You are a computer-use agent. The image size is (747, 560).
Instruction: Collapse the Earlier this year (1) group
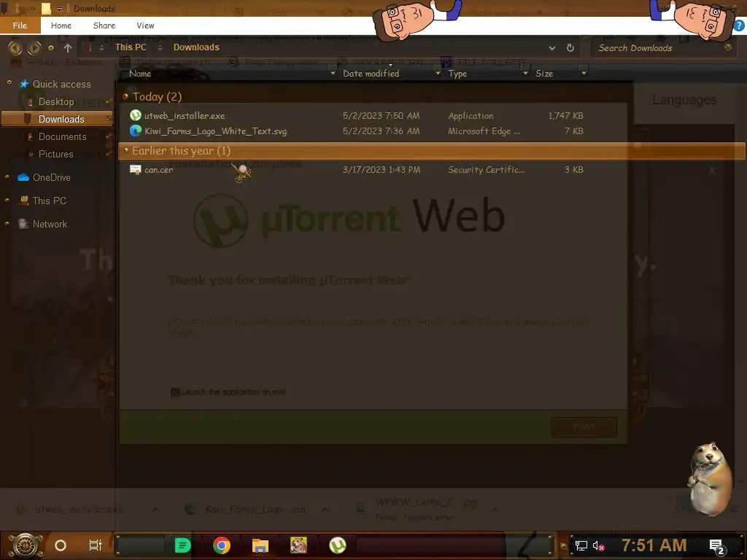click(x=126, y=150)
